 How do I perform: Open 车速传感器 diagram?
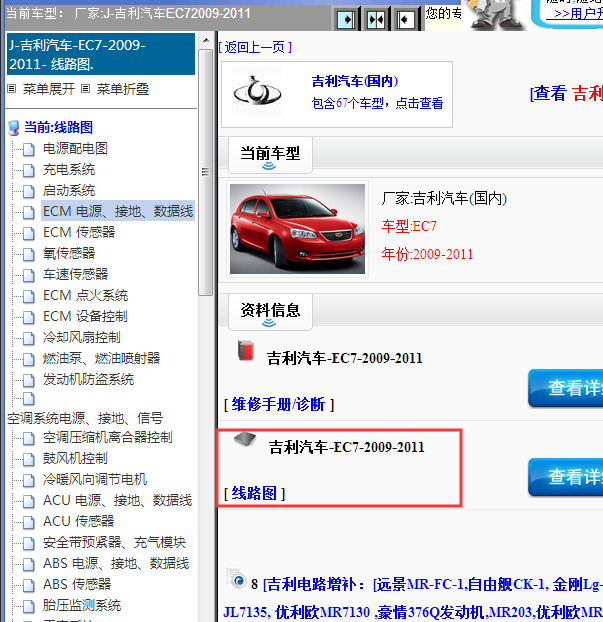coord(75,274)
